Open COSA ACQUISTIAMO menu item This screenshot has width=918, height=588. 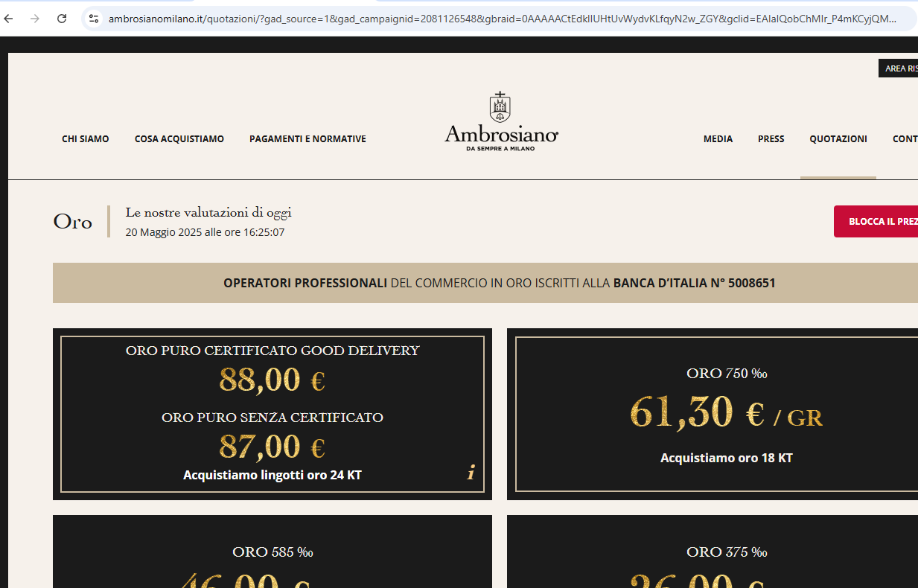click(179, 139)
